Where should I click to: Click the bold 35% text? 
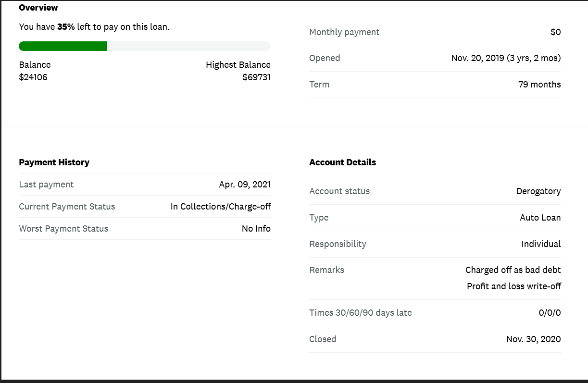[66, 27]
